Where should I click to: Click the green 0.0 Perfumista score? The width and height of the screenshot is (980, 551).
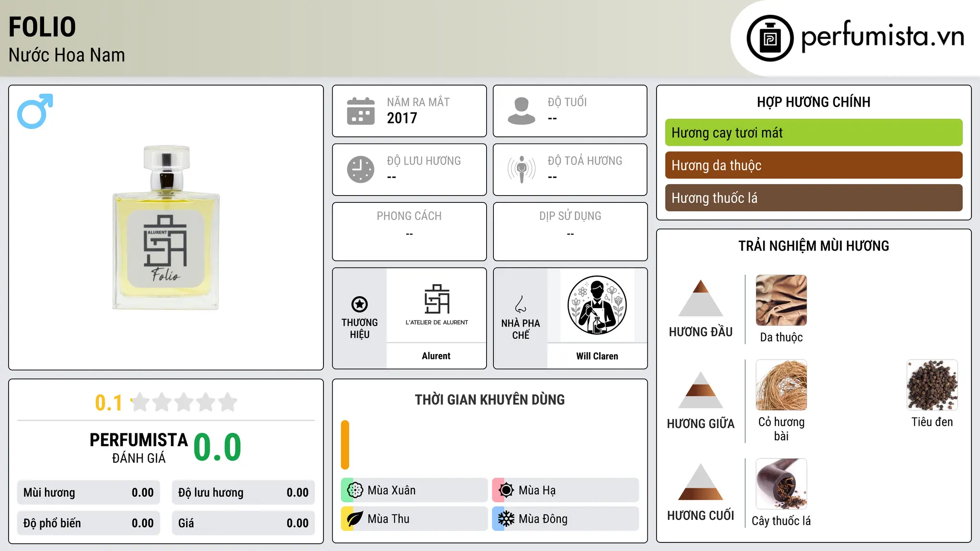(x=217, y=447)
